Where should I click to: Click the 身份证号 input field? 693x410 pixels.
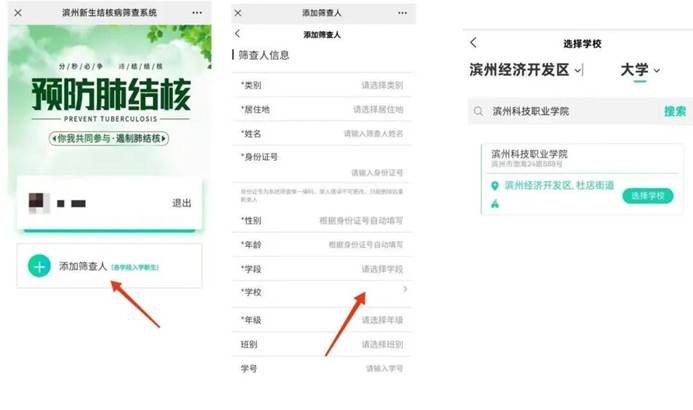(x=376, y=173)
